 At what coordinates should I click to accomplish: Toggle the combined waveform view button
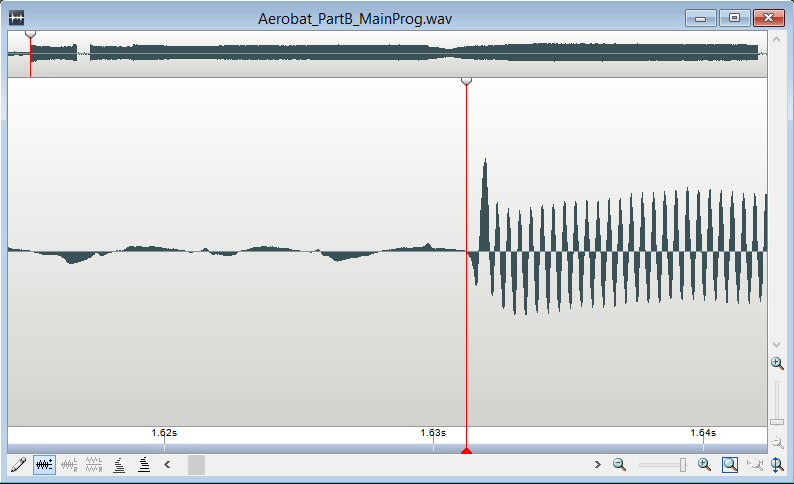(x=44, y=464)
